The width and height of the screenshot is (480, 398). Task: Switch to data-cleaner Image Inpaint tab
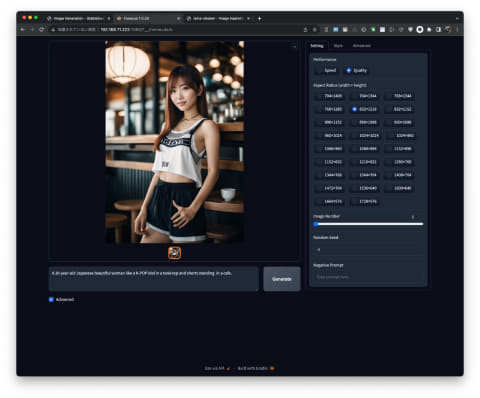(217, 19)
